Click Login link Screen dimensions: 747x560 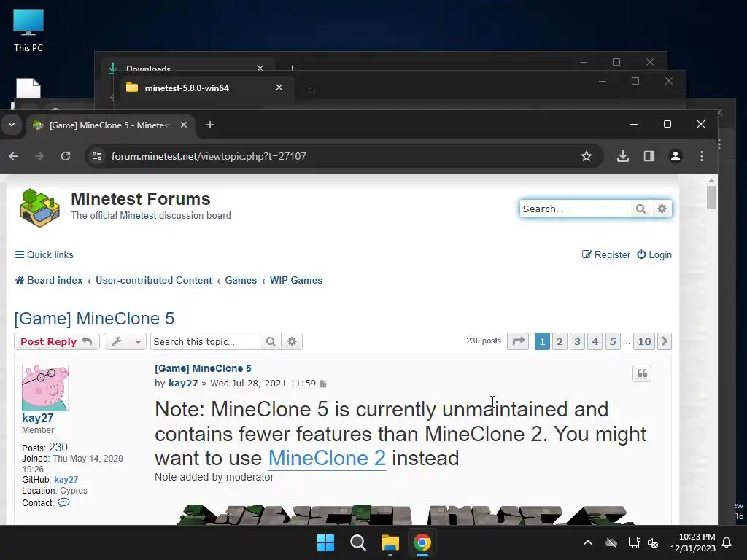click(654, 254)
